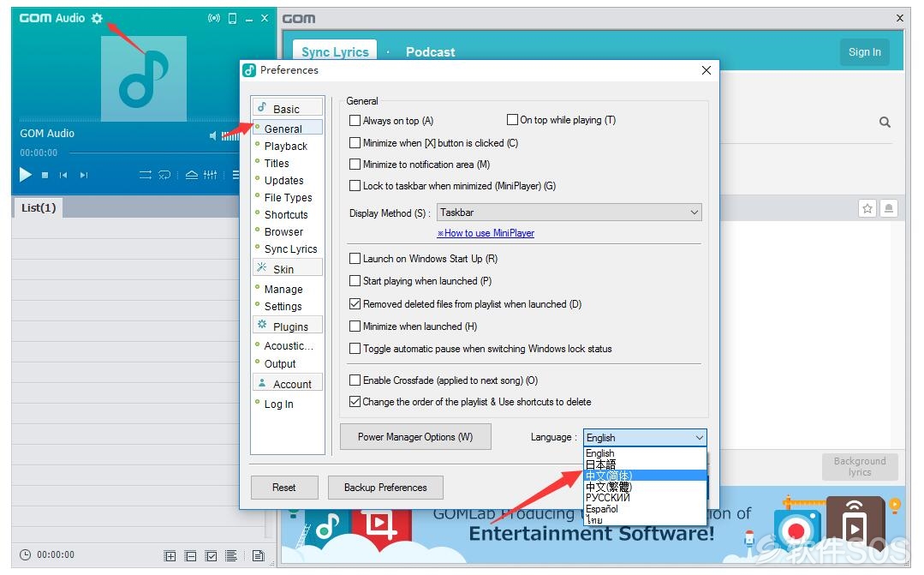Click the Background lyrics button
Screen dimensions: 924x575
(860, 466)
